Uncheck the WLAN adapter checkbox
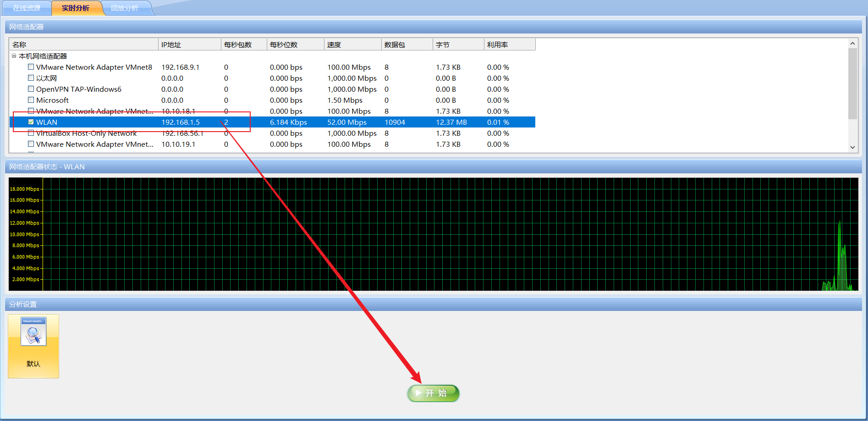Image resolution: width=868 pixels, height=421 pixels. (x=31, y=122)
